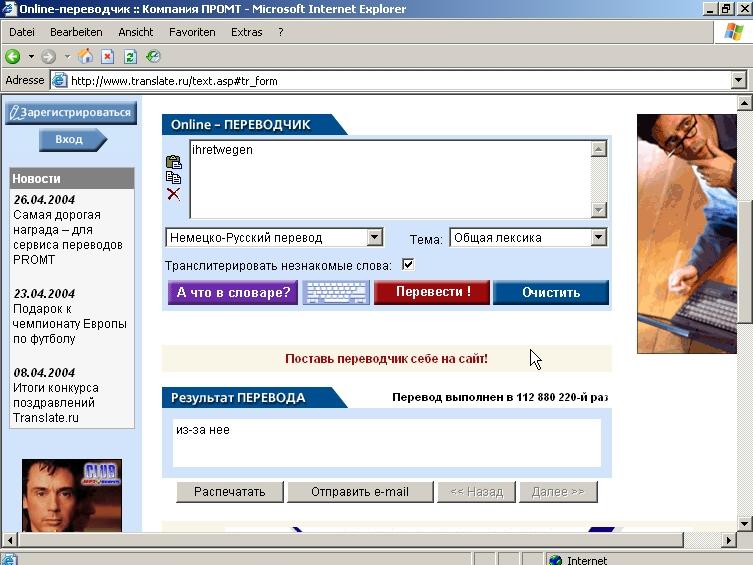Click the Распечатать print button
The width and height of the screenshot is (753, 565).
coord(230,492)
